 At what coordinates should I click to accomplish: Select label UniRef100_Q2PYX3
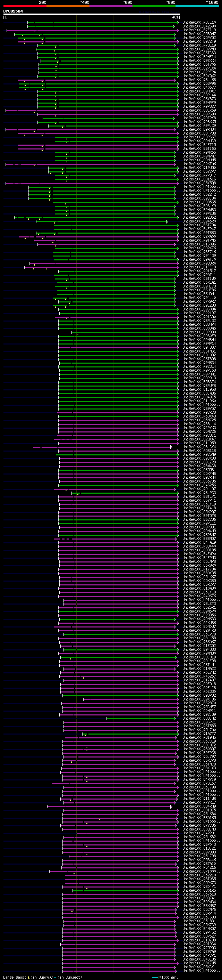[199, 428]
